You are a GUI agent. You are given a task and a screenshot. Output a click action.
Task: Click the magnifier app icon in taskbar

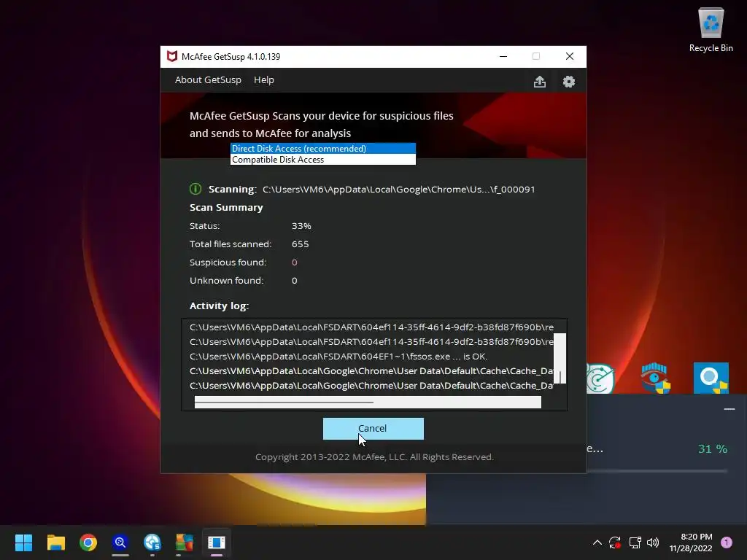coord(120,542)
